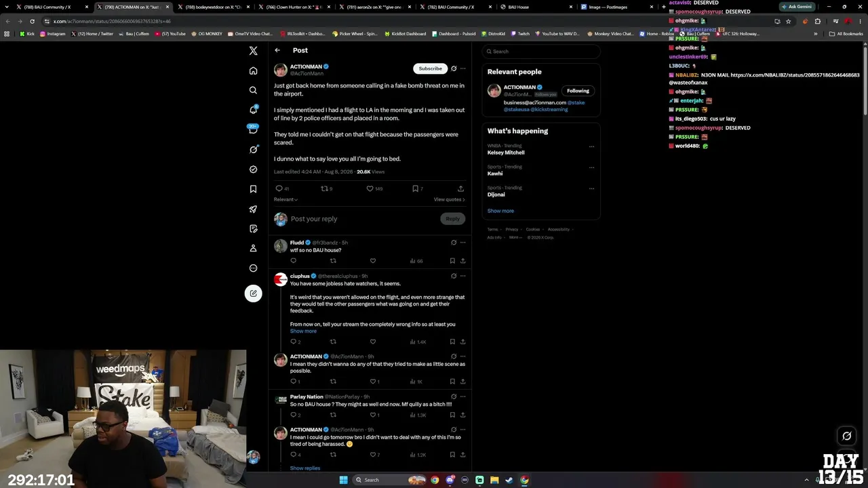Open Ask Gemini button in Chrome
Viewport: 868px width, 488px height.
point(797,7)
